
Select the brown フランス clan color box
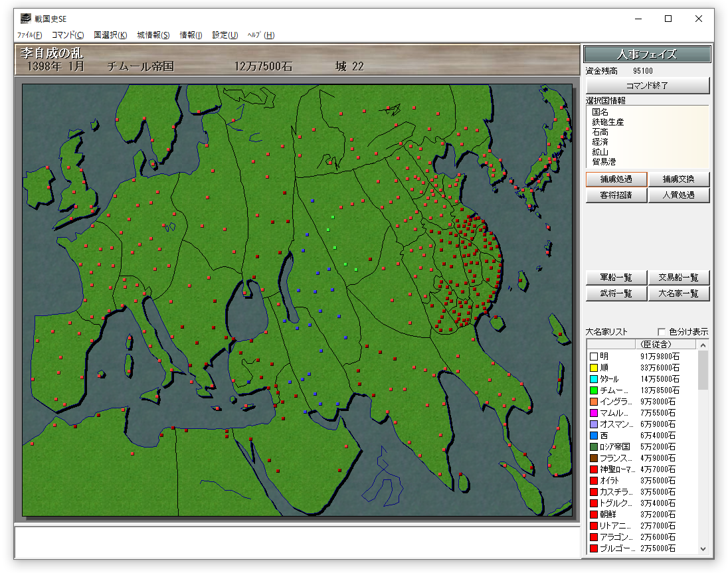coord(594,458)
